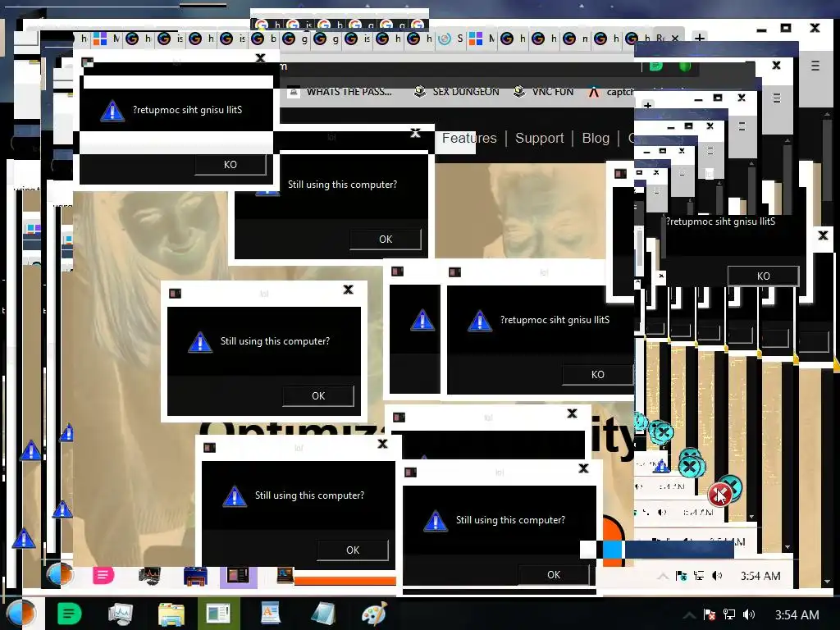This screenshot has width=840, height=630.
Task: Click the network icon in the bottom system tray
Action: coord(729,614)
